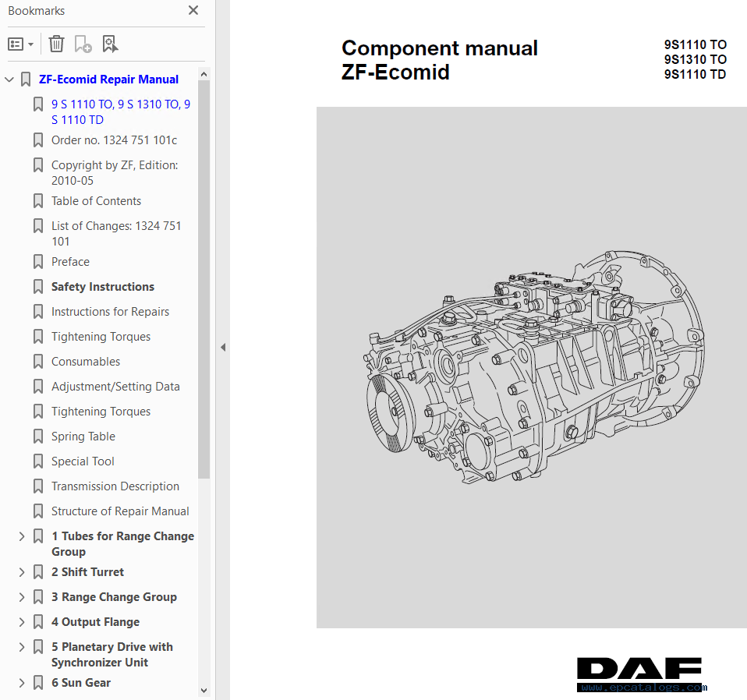Click bookmark icon beside Instructions for Repairs
The image size is (747, 700).
coord(38,312)
